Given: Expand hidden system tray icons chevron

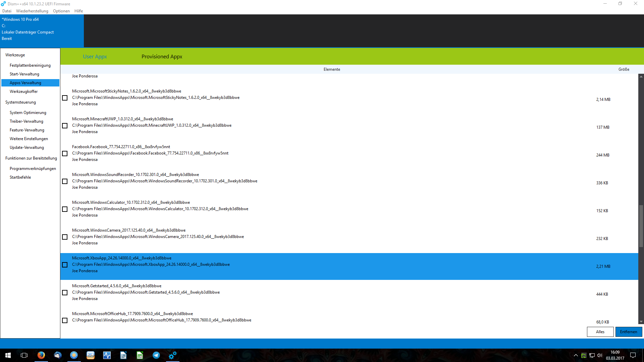Looking at the screenshot, I should pos(576,355).
